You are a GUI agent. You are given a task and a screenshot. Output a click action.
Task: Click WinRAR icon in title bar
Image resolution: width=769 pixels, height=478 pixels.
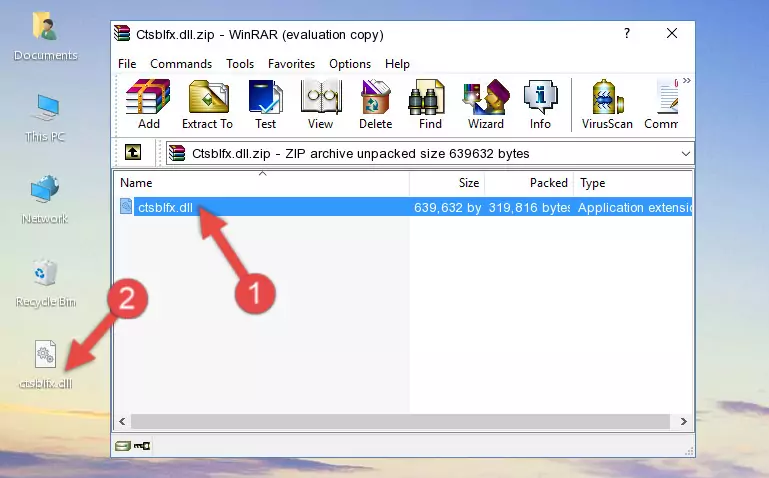tap(122, 34)
